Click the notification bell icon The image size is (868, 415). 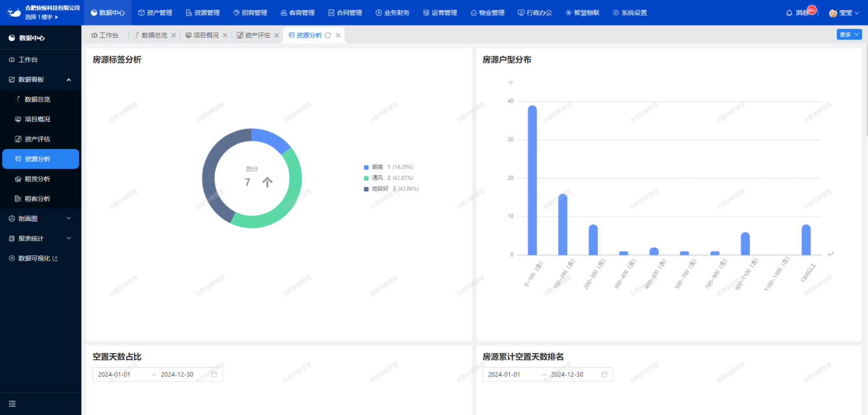tap(789, 13)
